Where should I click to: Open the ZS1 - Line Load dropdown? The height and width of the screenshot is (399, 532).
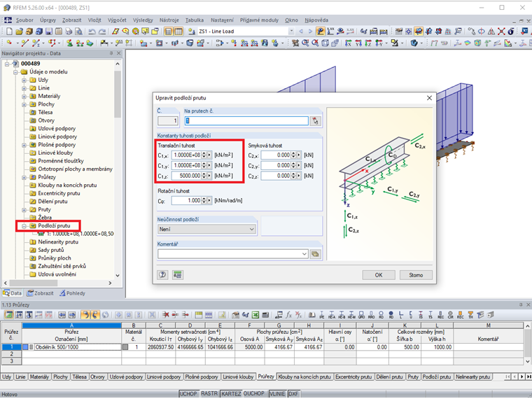coord(291,31)
